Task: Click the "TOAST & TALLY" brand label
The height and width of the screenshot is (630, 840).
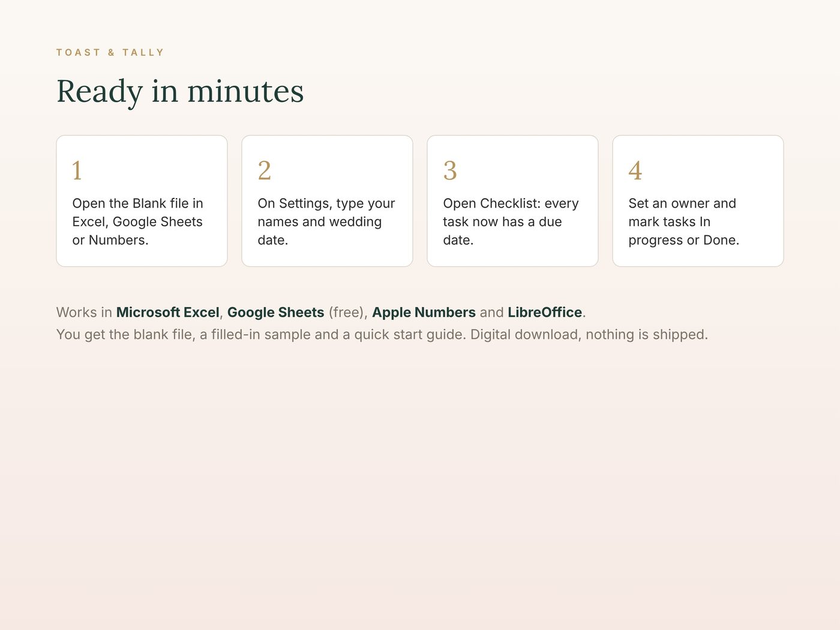Action: pos(110,53)
